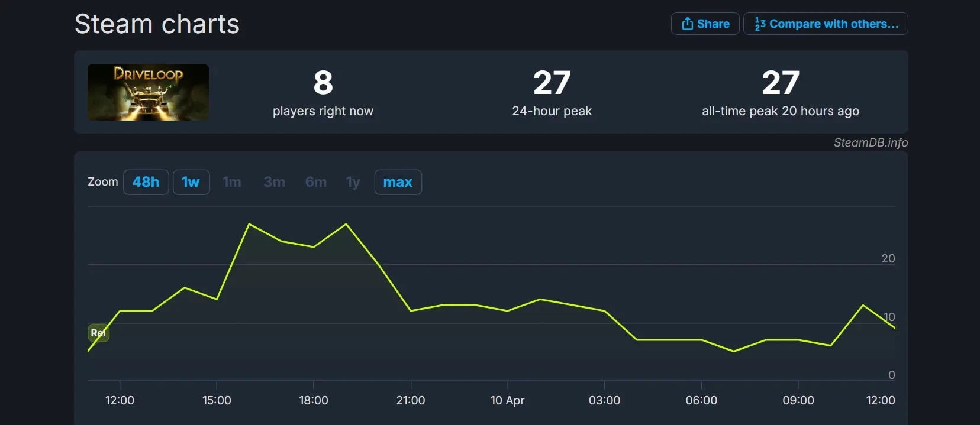Image resolution: width=980 pixels, height=425 pixels.
Task: Click the Steam charts heading
Action: click(157, 24)
